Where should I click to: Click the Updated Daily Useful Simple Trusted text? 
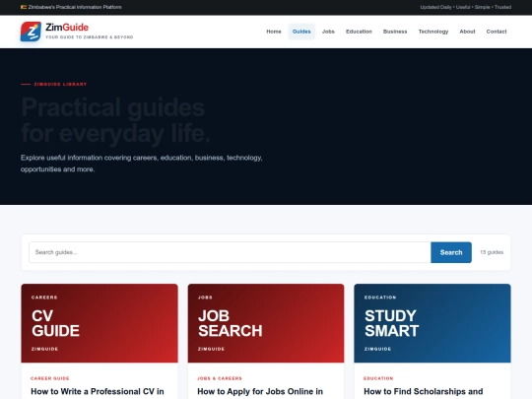(465, 7)
